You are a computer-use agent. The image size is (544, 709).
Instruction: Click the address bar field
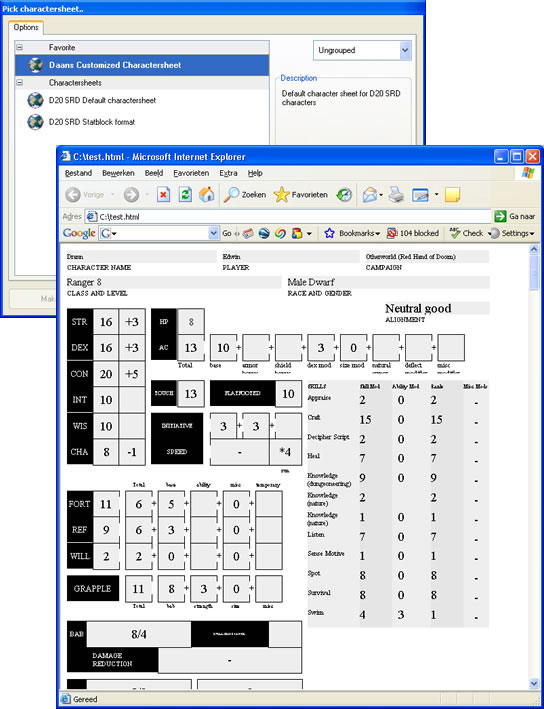[x=288, y=217]
